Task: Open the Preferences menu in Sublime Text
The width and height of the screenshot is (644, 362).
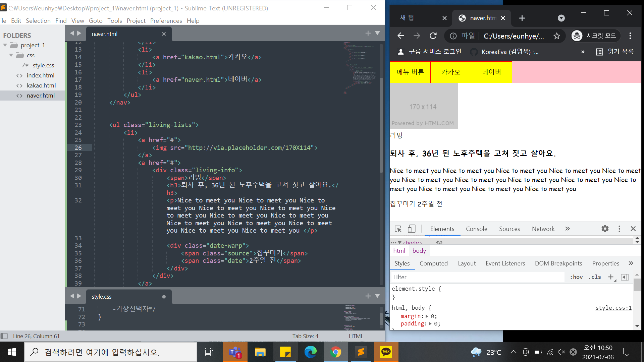Action: click(166, 21)
